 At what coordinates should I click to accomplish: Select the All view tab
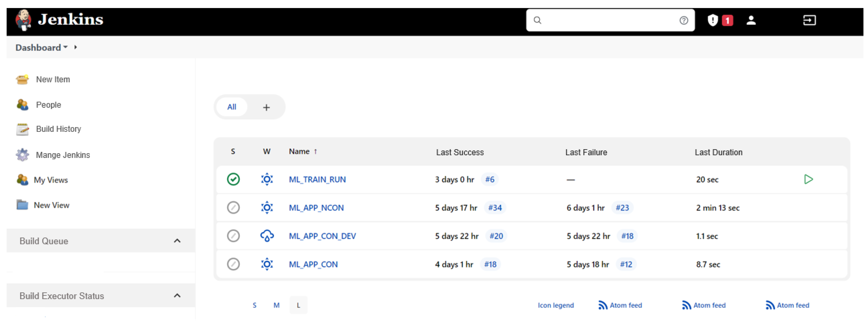point(231,107)
